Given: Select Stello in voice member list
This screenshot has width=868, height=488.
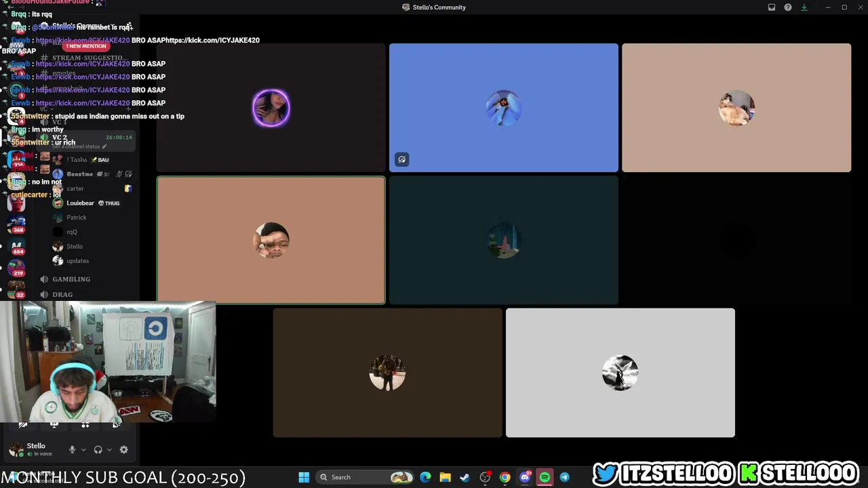Looking at the screenshot, I should click(x=74, y=247).
